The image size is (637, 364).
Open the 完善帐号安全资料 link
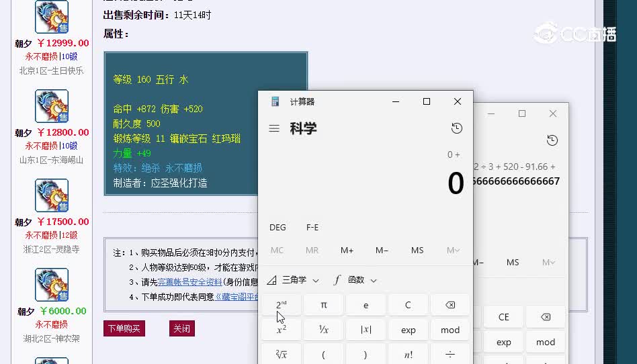coord(190,282)
